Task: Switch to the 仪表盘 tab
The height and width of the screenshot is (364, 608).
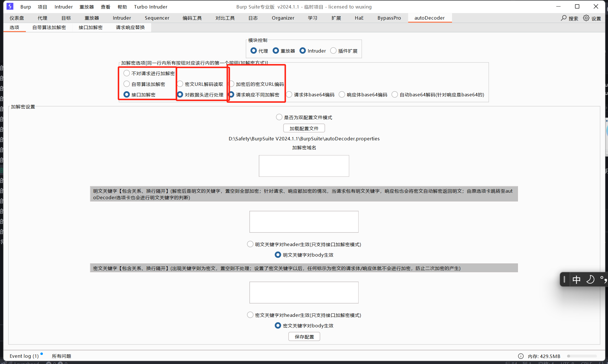Action: tap(17, 18)
